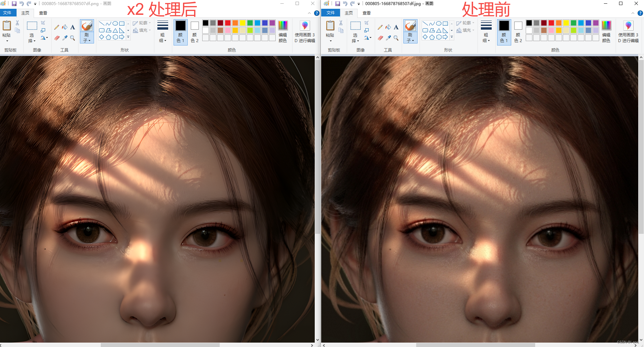Pick green swatch in left window palette

point(250,23)
